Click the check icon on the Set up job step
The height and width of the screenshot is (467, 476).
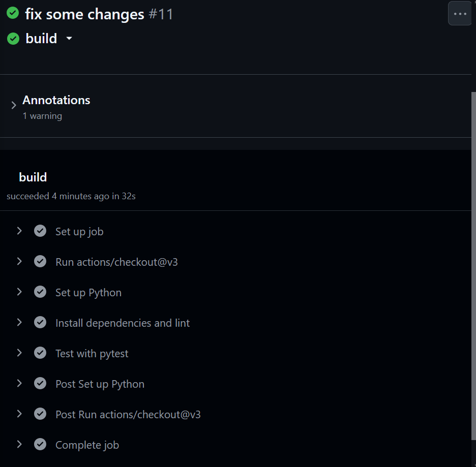click(x=40, y=231)
